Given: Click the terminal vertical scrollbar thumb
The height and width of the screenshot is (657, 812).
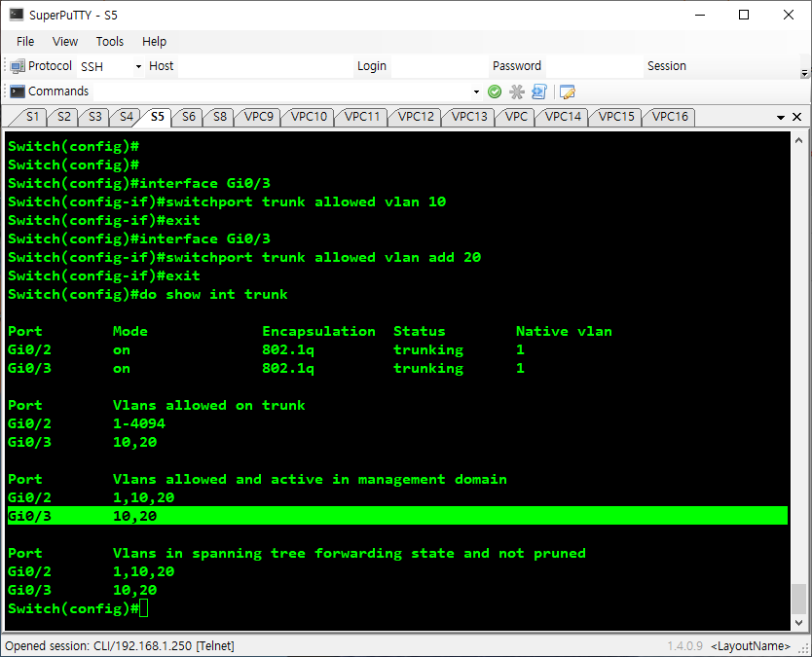Looking at the screenshot, I should tap(798, 598).
